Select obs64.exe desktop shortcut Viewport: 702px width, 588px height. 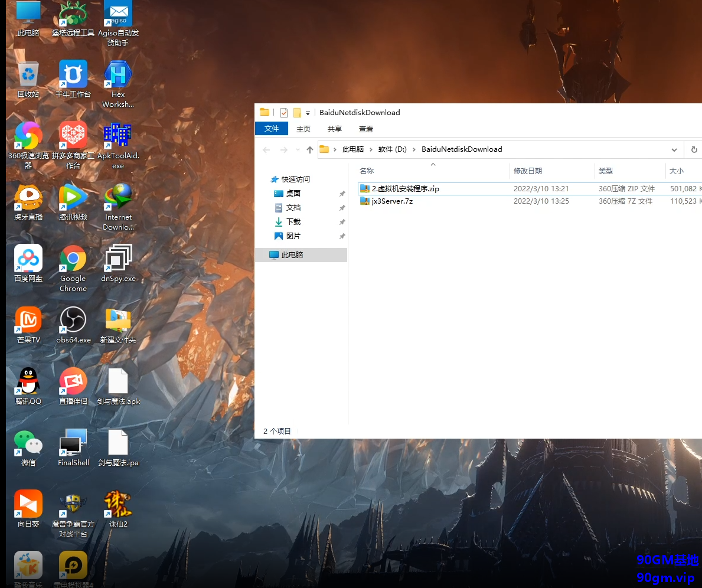click(x=73, y=325)
